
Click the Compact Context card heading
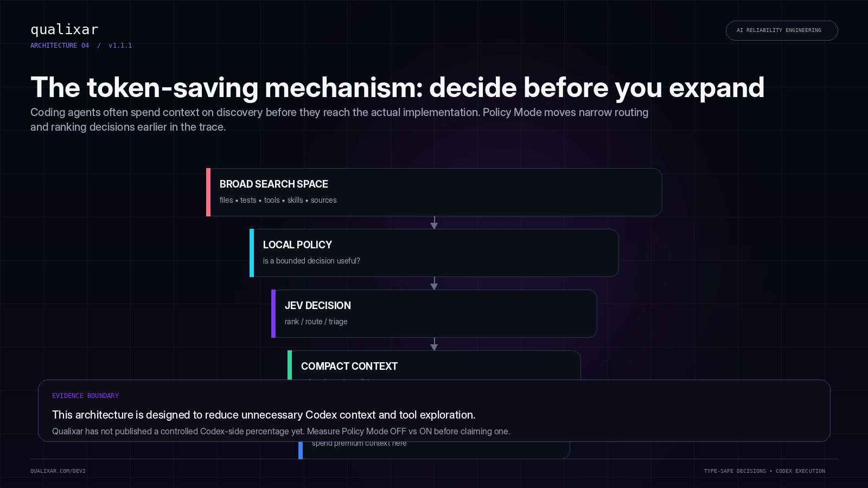(349, 367)
